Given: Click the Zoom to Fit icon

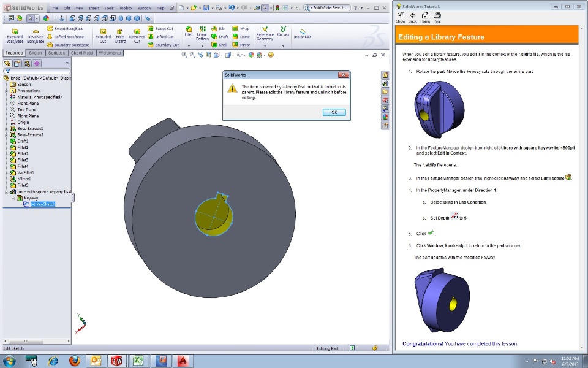Looking at the screenshot, I should [184, 55].
